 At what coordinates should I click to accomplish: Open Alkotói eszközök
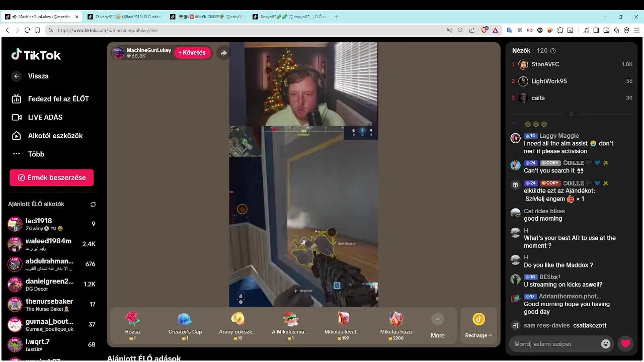coord(47,136)
